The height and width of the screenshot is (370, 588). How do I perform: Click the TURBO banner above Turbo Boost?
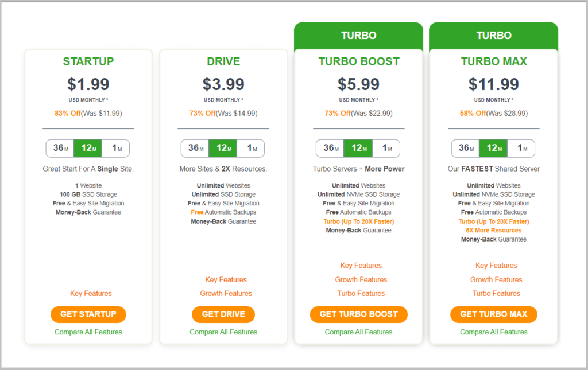tap(358, 35)
